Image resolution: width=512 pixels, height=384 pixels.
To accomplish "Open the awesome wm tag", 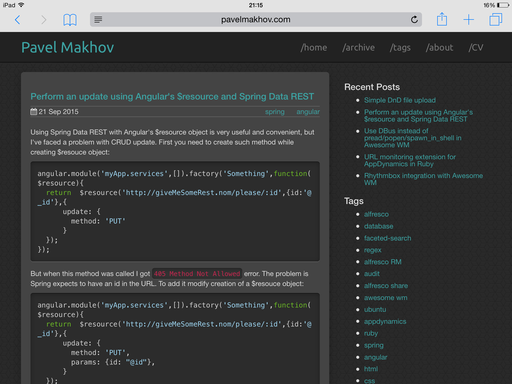I will pyautogui.click(x=385, y=298).
